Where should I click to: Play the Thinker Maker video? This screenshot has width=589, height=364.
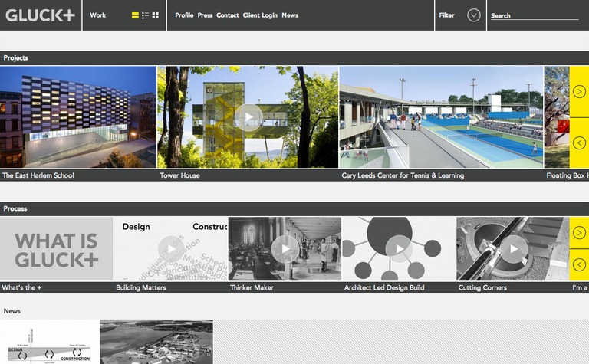coord(285,249)
